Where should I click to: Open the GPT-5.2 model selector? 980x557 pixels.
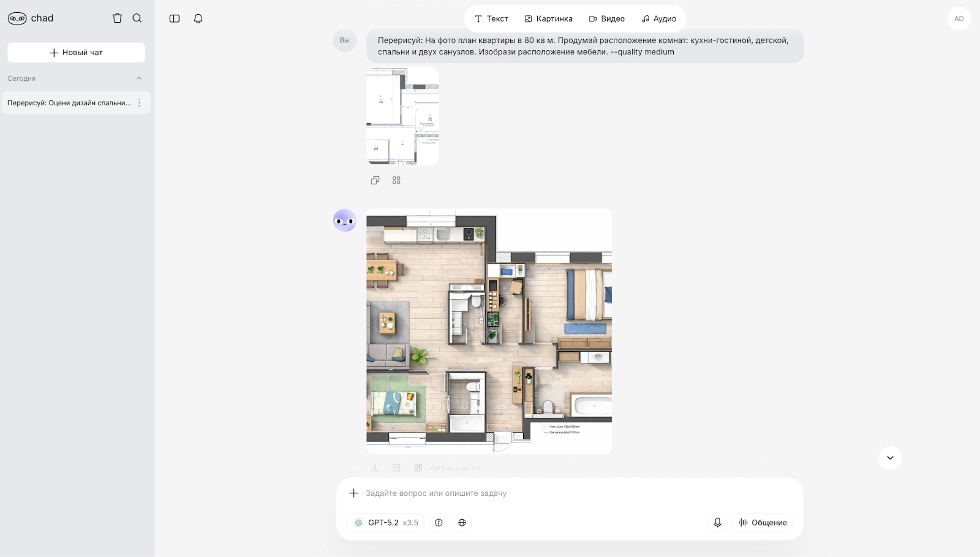coord(386,523)
